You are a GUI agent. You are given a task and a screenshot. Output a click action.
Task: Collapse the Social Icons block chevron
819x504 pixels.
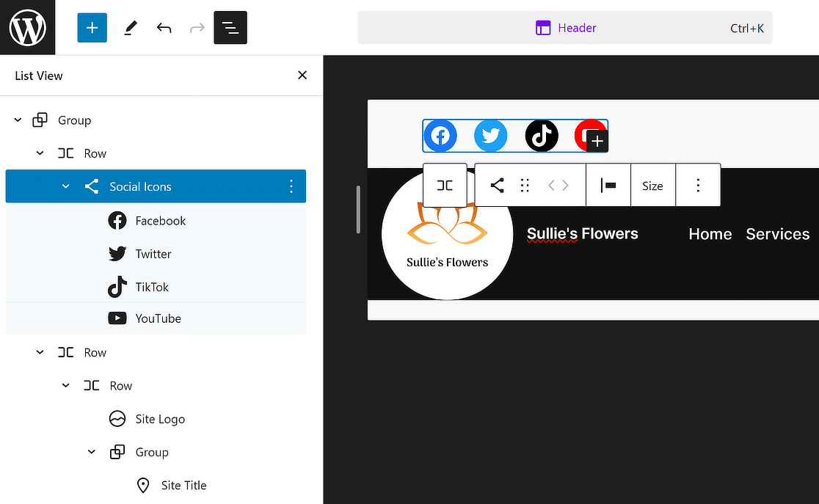tap(66, 186)
